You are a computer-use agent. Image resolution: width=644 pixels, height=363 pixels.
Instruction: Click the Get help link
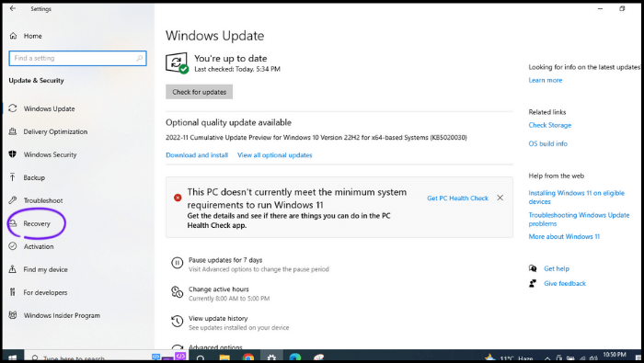(x=557, y=268)
